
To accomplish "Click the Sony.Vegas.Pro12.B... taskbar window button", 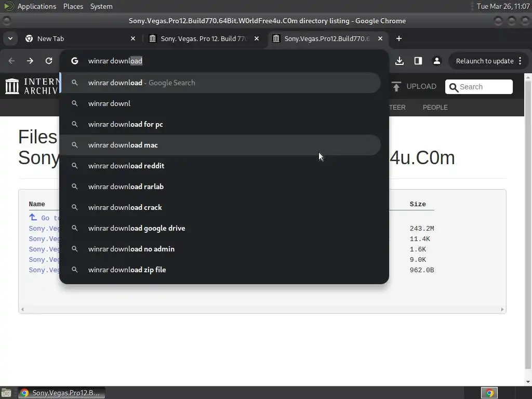I will pos(61,393).
